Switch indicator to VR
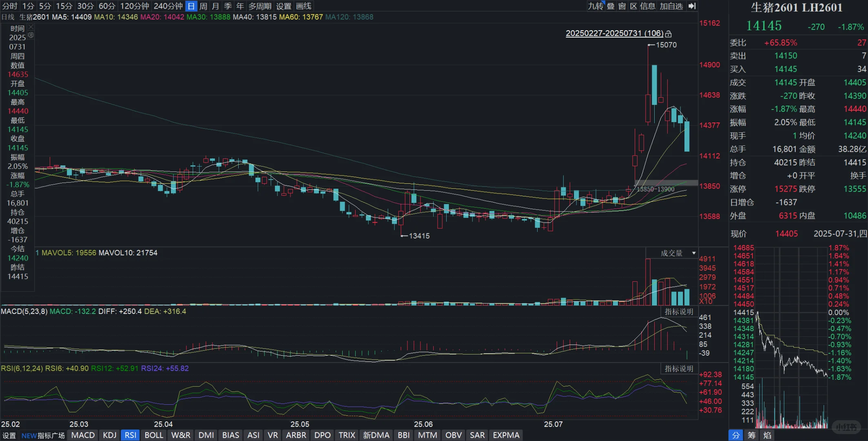Viewport: 868px width, 441px height. pos(272,435)
